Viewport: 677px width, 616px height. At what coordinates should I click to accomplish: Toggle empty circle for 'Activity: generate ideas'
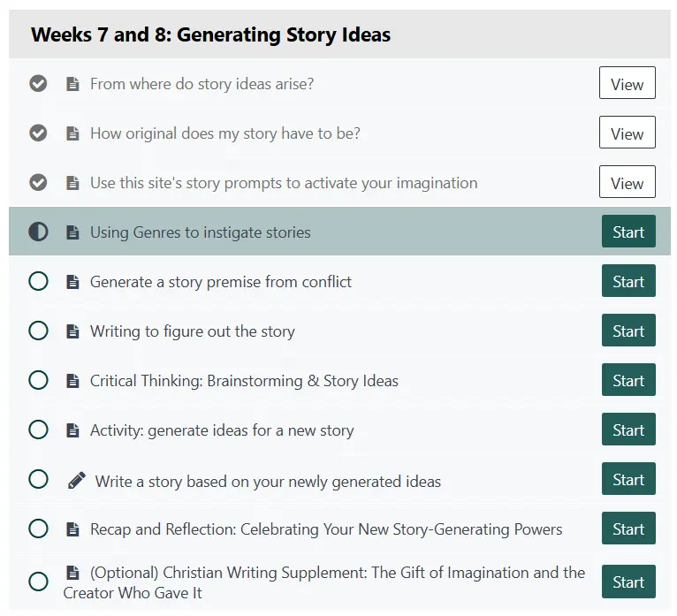(38, 430)
